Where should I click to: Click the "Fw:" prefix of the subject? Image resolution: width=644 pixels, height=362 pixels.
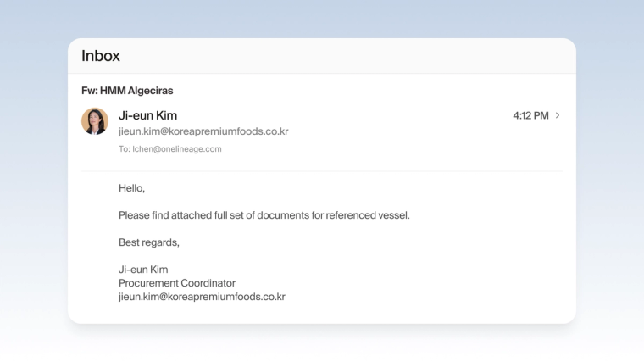pos(90,91)
